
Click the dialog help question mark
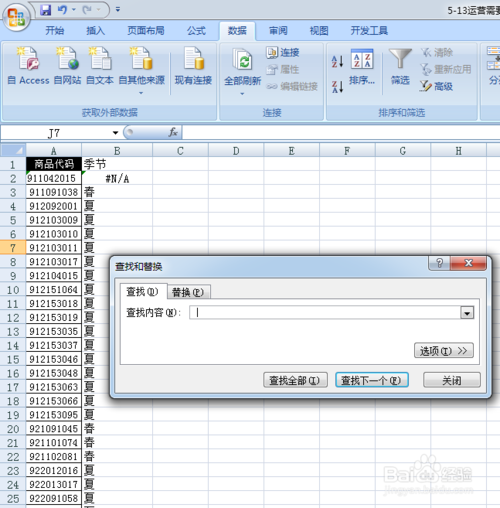(x=439, y=263)
